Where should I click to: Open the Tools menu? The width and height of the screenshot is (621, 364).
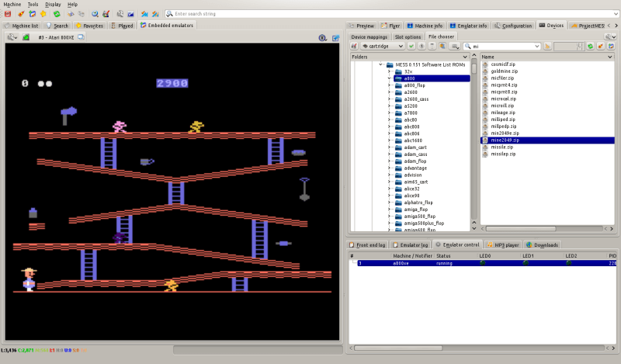(x=33, y=5)
